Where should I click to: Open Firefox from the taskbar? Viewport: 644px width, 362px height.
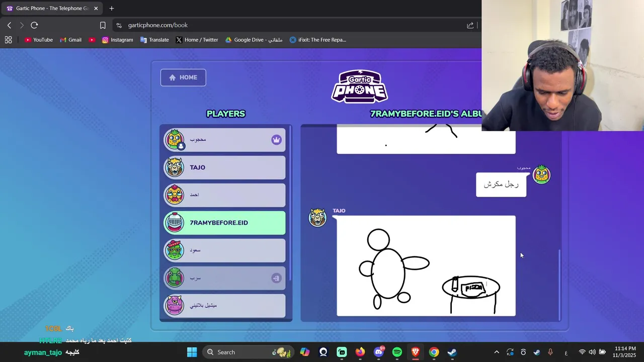(x=360, y=352)
